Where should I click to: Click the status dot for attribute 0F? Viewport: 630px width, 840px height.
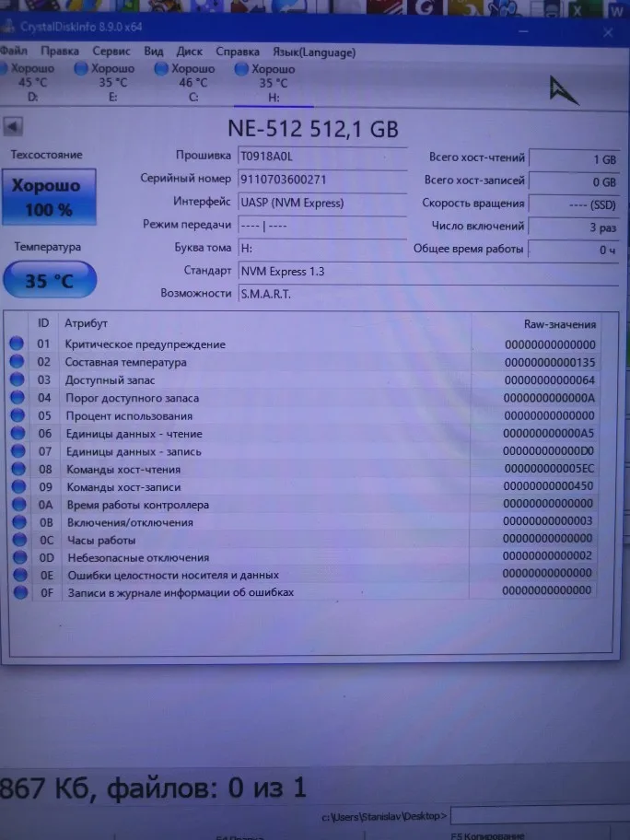(21, 592)
